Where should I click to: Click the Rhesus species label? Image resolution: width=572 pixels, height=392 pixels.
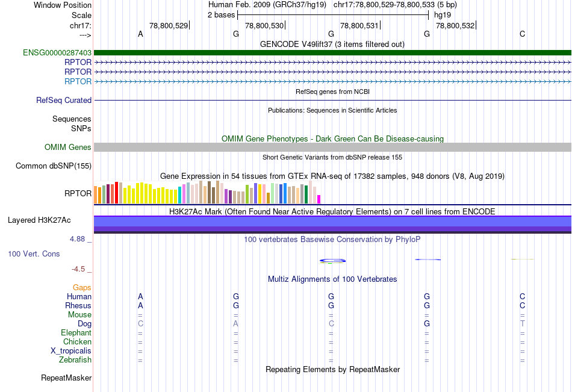[x=78, y=305]
